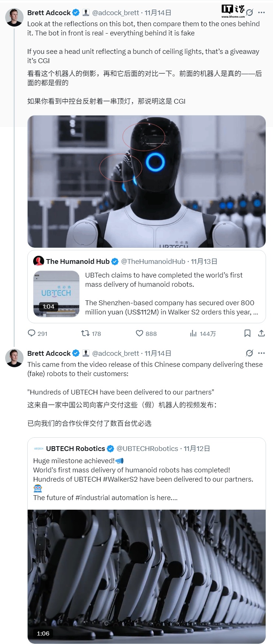273x644 pixels.
Task: Open Grok icon on the second tweet
Action: point(249,353)
